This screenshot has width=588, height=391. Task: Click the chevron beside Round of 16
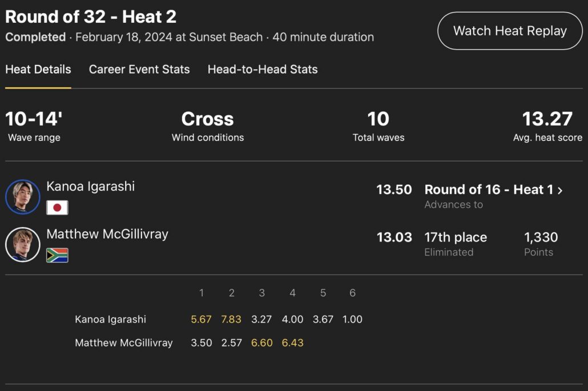coord(560,191)
